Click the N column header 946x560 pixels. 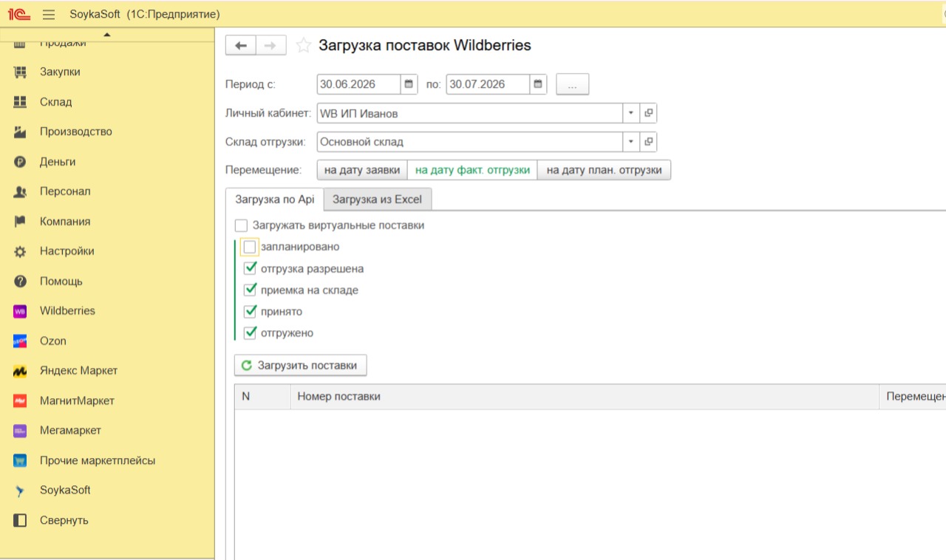click(x=262, y=397)
